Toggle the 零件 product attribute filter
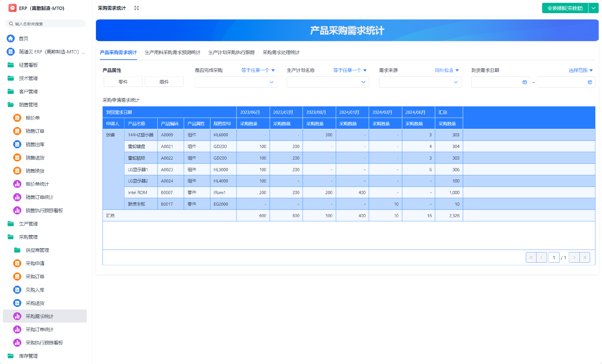 (x=123, y=82)
